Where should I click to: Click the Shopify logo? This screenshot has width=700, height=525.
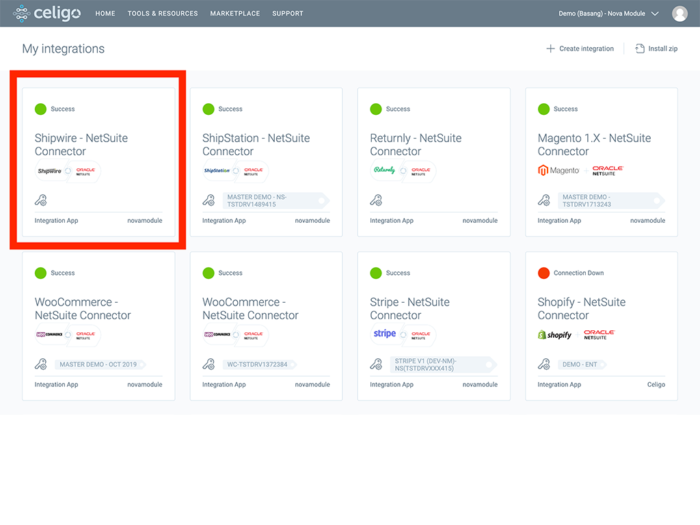pos(554,334)
